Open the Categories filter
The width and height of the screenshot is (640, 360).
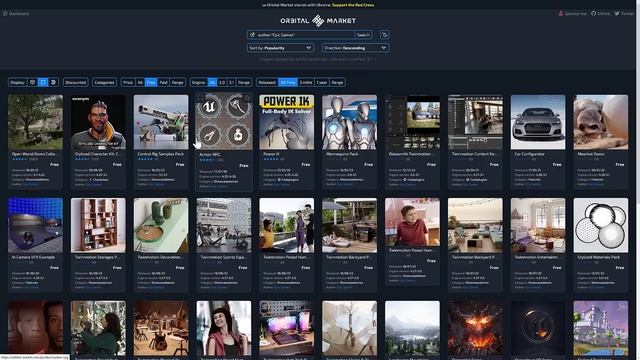pyautogui.click(x=104, y=82)
